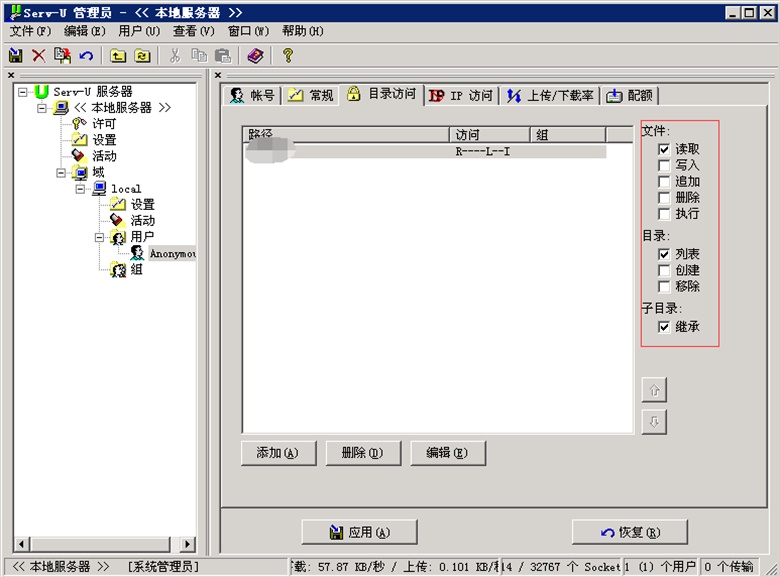This screenshot has width=780, height=577.
Task: Select 活动 under local domain
Action: point(142,220)
